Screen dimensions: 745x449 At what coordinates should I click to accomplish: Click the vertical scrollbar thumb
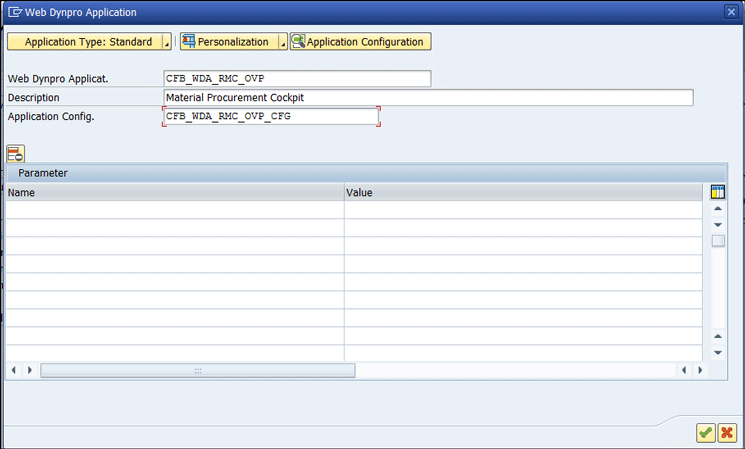(718, 241)
